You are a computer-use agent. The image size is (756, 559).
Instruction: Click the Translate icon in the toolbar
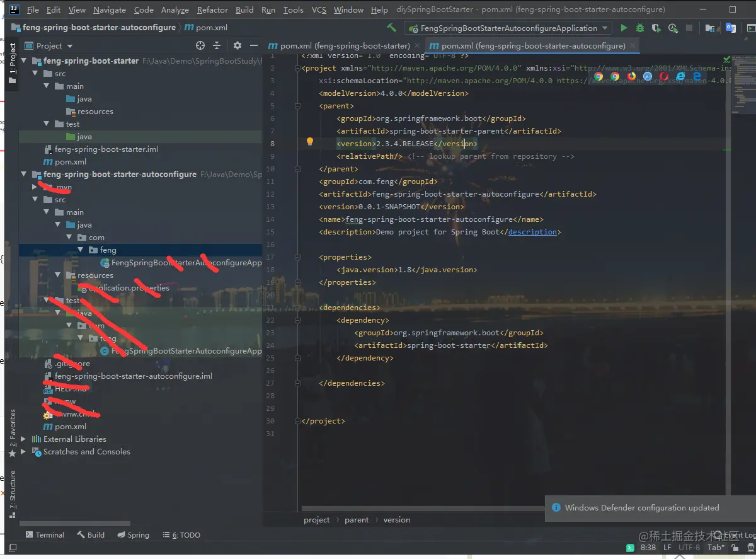(x=731, y=28)
